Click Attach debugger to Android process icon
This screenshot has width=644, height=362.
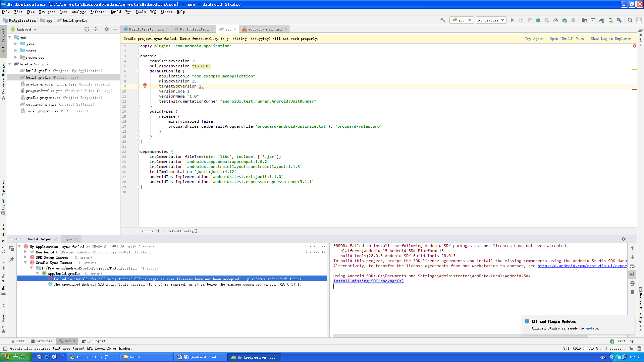pos(565,20)
